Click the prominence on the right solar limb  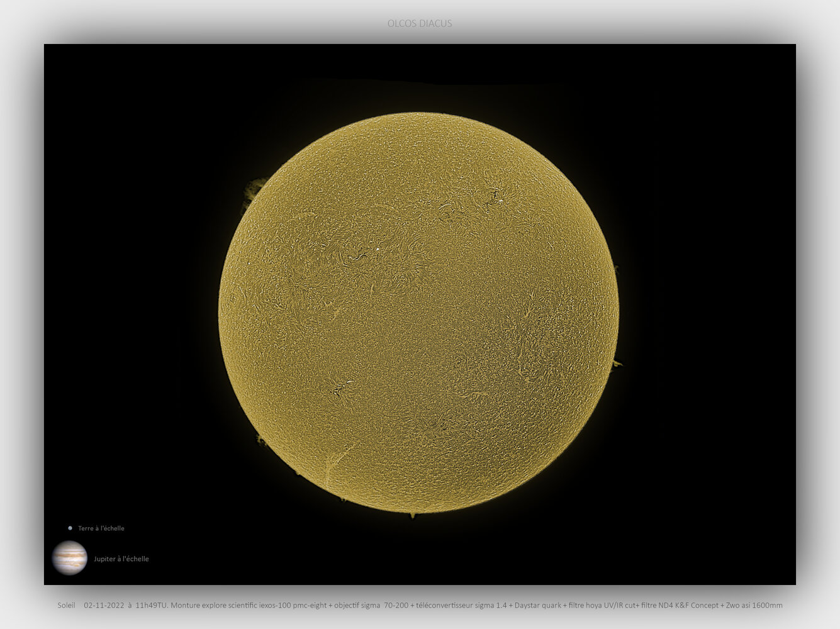(617, 364)
